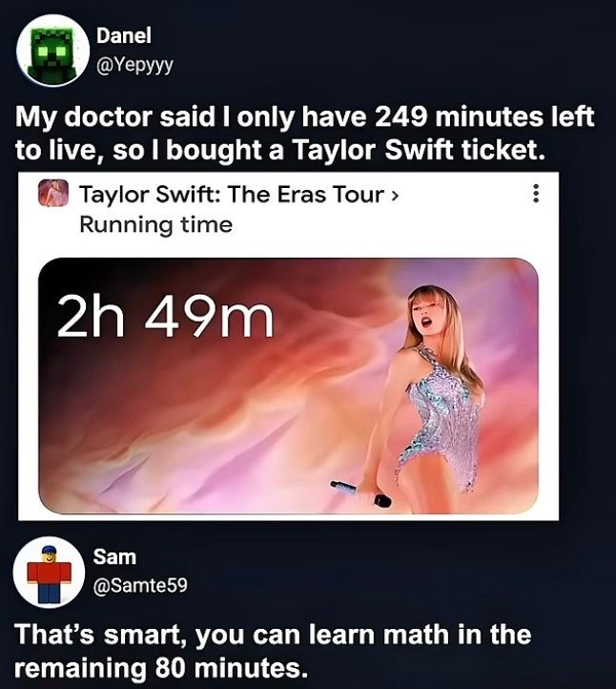Open Danel's tweet about the doctor

[x=305, y=134]
